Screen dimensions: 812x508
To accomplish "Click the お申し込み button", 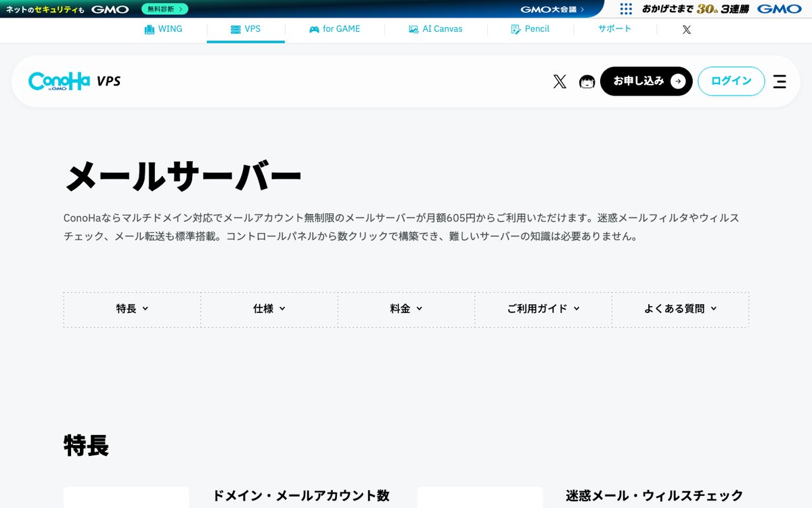I will (646, 81).
